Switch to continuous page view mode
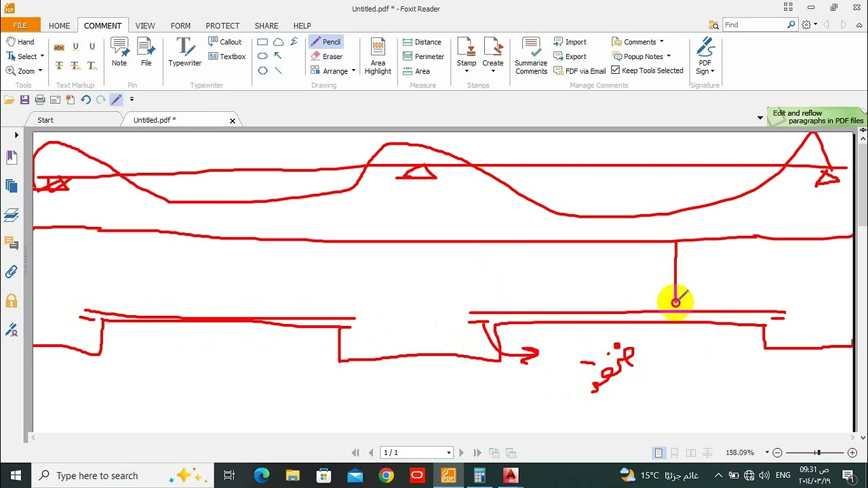 tap(675, 453)
